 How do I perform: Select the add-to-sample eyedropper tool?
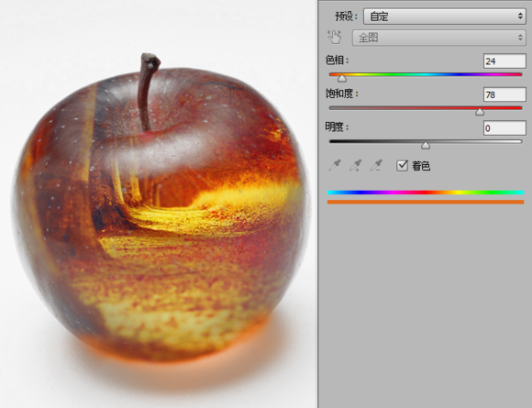[355, 166]
